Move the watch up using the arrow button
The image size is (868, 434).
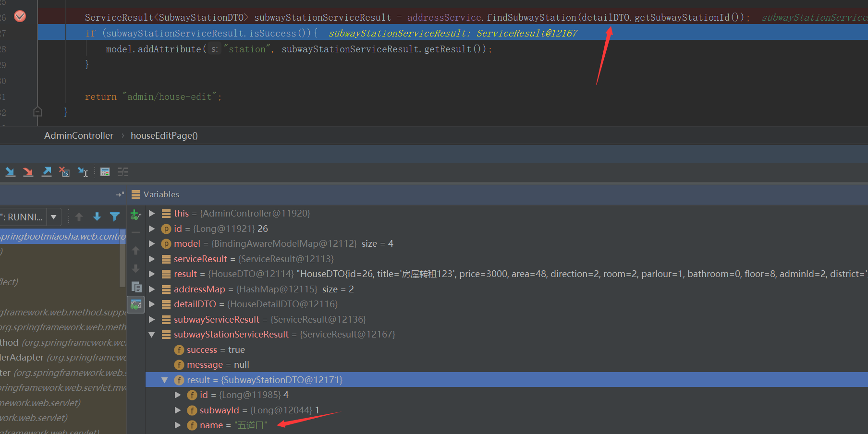pos(135,250)
